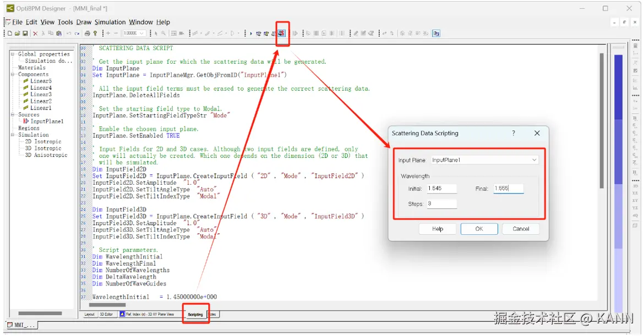
Task: Open the Help menu
Action: pos(163,22)
